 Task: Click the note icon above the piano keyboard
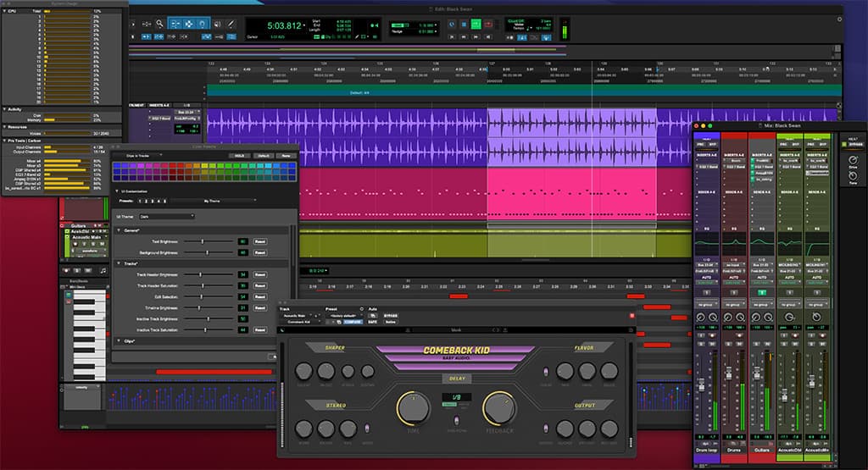point(103,270)
